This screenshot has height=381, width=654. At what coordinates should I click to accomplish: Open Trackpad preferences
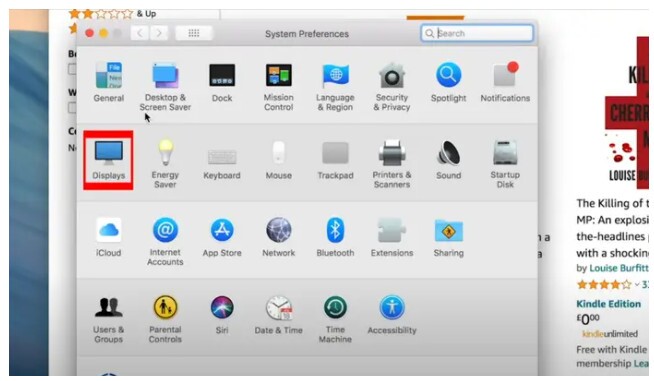pos(335,160)
